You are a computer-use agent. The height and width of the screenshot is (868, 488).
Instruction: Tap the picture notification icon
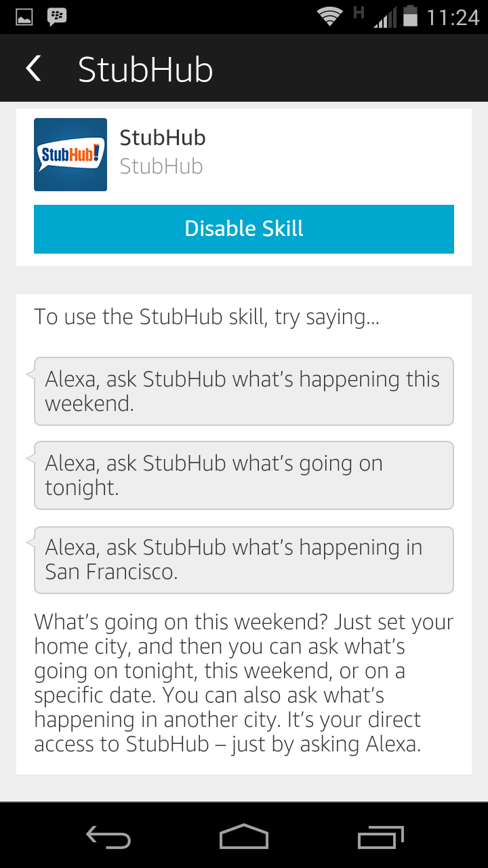pyautogui.click(x=24, y=18)
